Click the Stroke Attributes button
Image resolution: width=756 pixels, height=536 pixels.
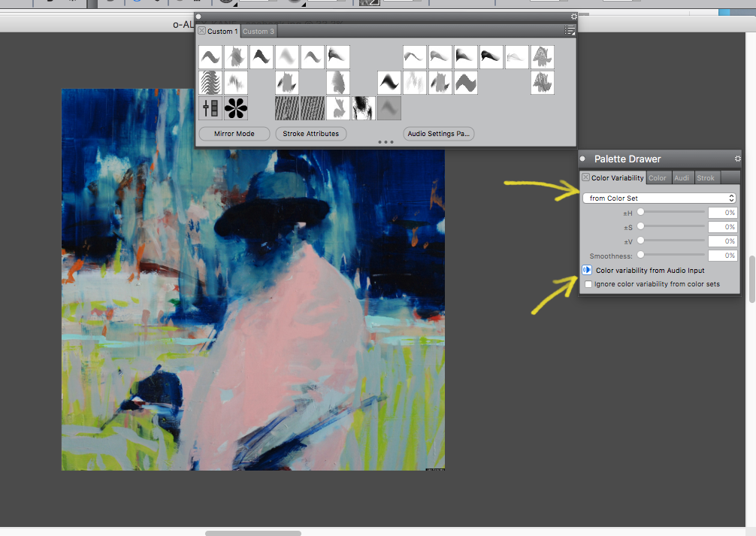[x=310, y=134]
